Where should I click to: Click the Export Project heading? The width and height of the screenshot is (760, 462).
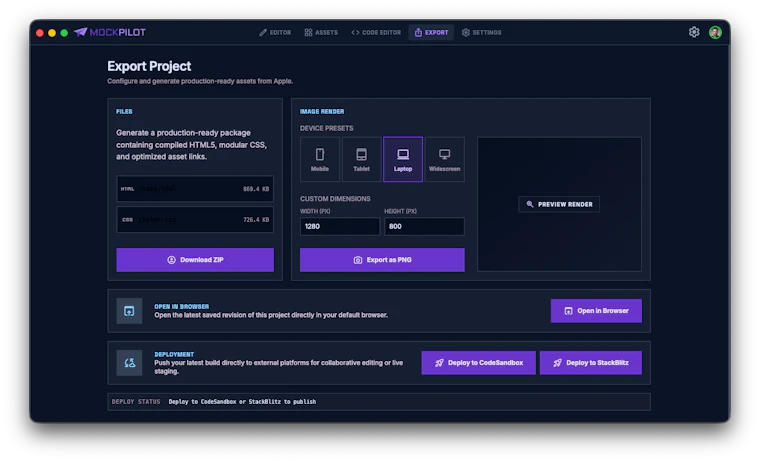click(149, 66)
